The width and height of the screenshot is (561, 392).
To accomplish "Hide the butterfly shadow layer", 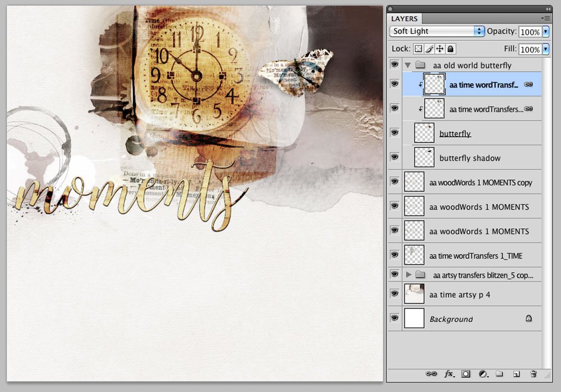I will point(394,156).
